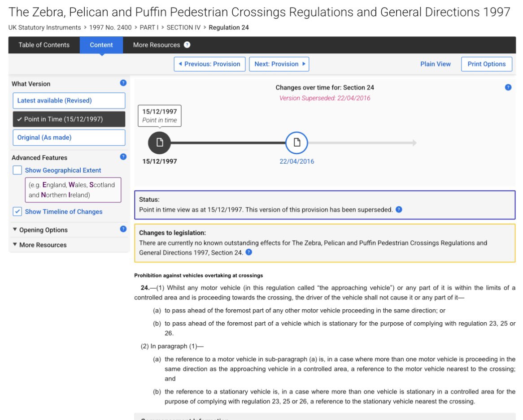523x420 pixels.
Task: Click Show Geographical Extent link text
Action: (x=63, y=170)
